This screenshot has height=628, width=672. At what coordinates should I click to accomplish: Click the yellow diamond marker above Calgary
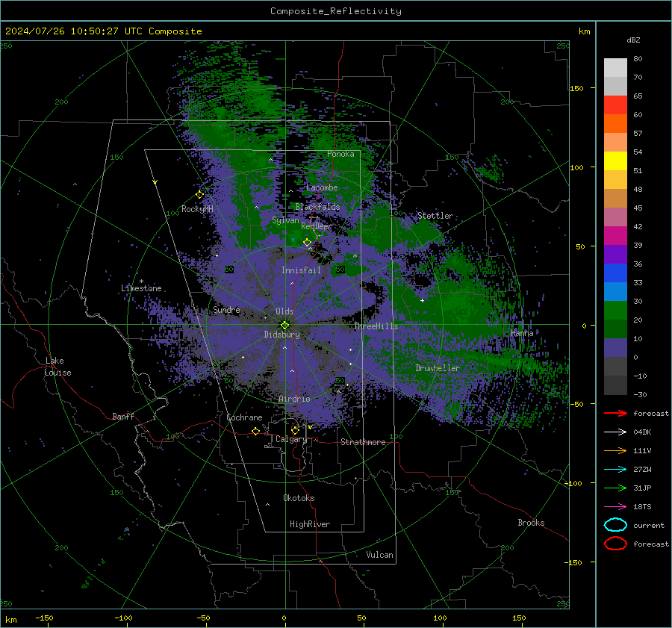tap(295, 430)
